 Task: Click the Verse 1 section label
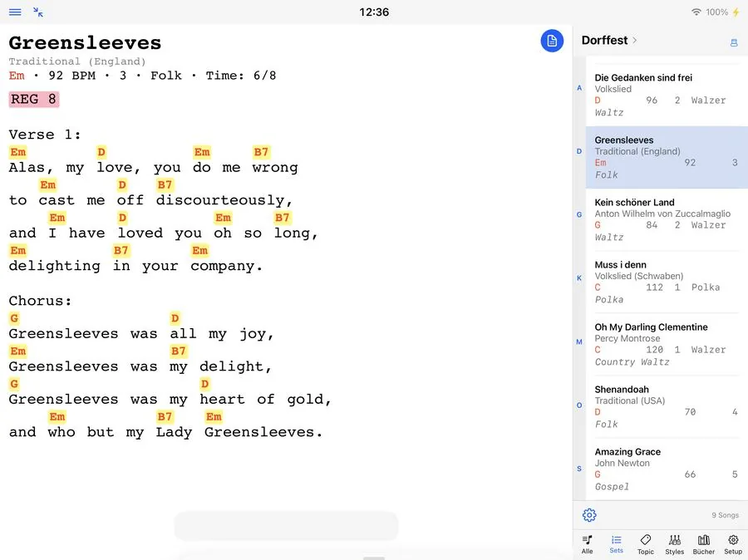pos(45,135)
